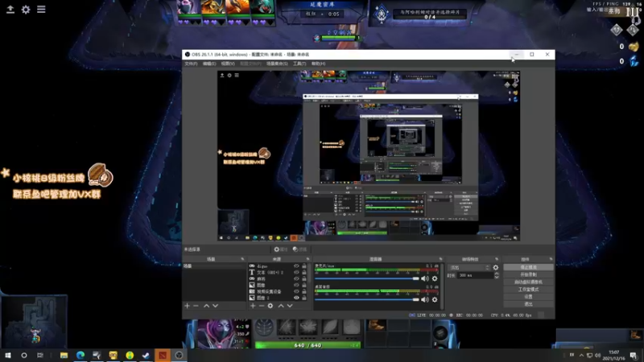Screen dimensions: 644x362
Task: Open transition properties gear icon
Action: point(496,268)
